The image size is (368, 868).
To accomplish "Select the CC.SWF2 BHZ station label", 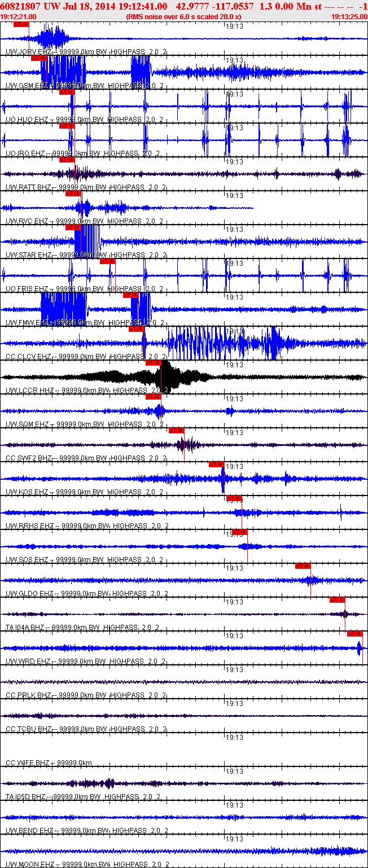I will coord(29,458).
